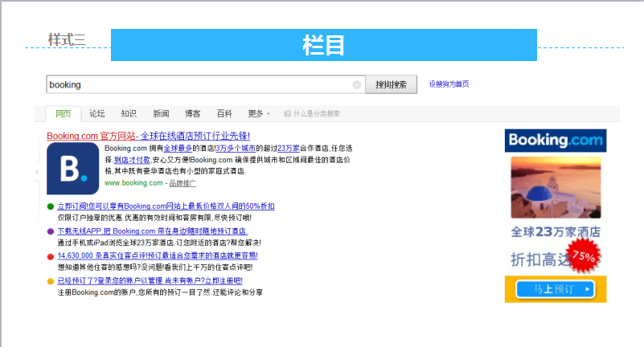Viewport: 644px width, 347px height.
Task: Expand the 更多 dropdown menu
Action: coord(259,114)
